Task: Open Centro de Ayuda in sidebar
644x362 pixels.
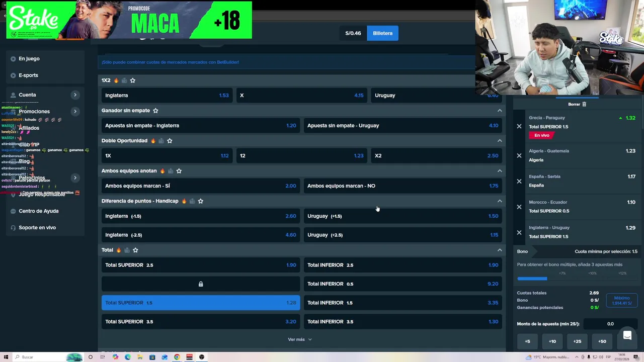Action: [39, 211]
